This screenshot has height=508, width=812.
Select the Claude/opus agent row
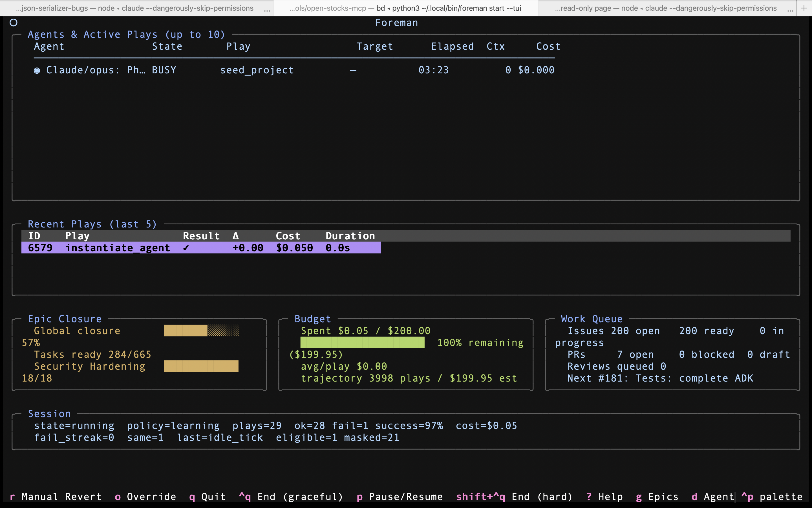pos(294,70)
